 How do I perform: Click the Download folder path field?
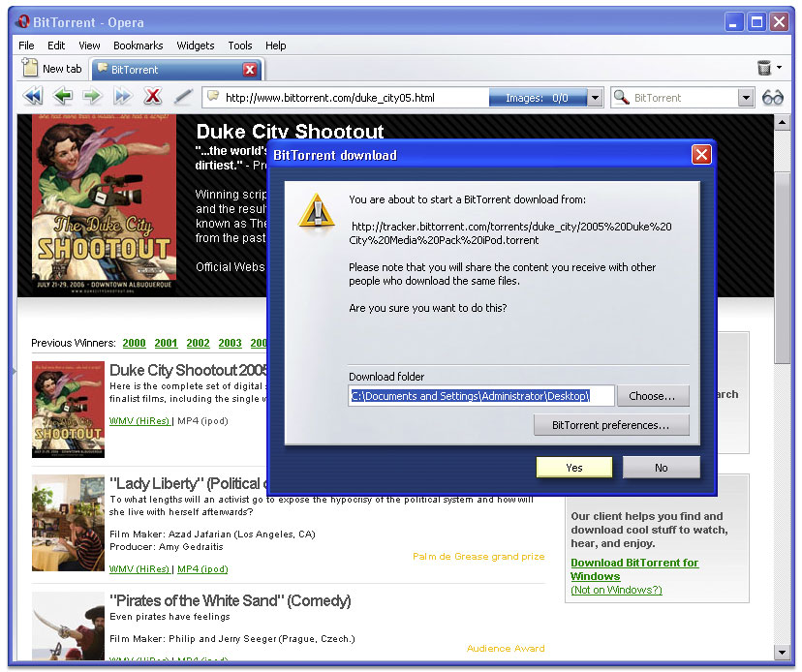point(480,396)
